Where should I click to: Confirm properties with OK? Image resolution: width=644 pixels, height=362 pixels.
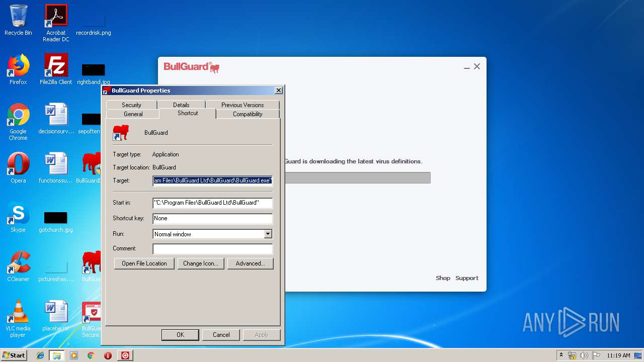pos(180,335)
